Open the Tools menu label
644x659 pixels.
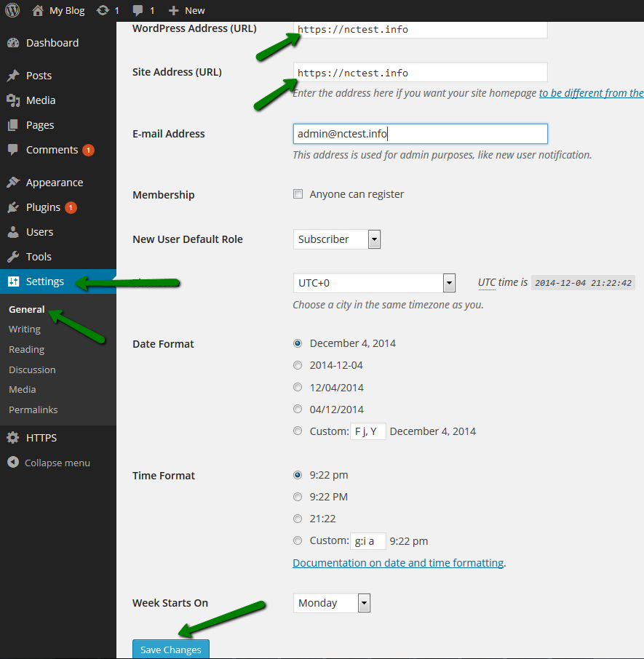(x=39, y=257)
